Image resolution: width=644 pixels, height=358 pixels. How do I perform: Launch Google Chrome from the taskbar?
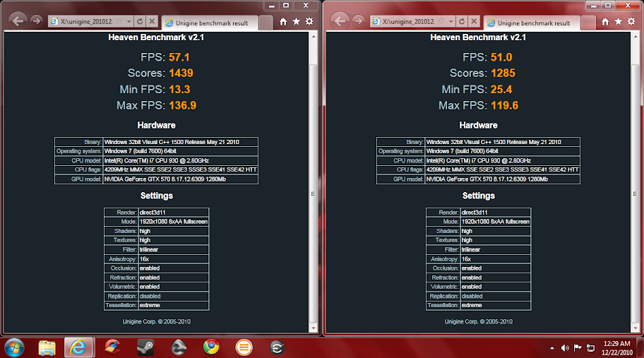pyautogui.click(x=211, y=347)
